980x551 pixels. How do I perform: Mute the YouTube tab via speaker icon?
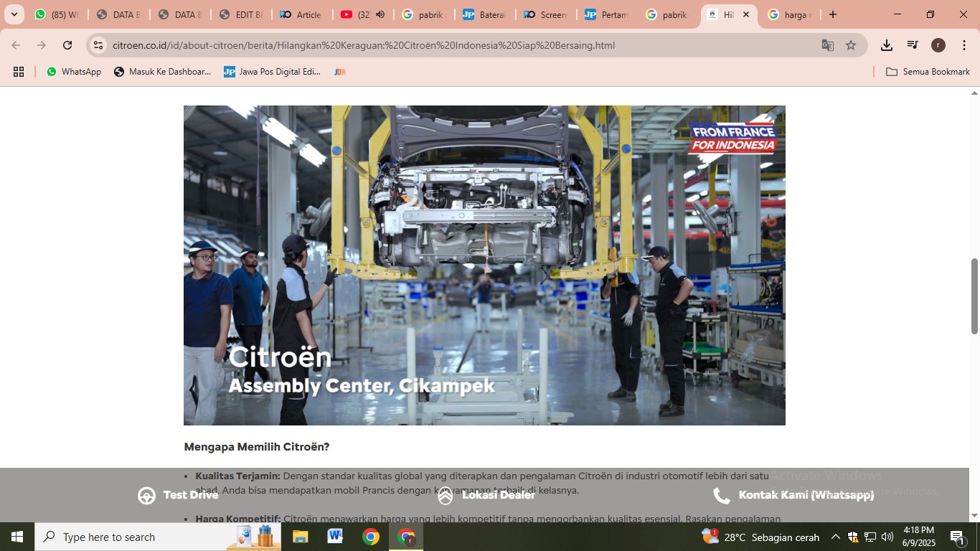380,14
